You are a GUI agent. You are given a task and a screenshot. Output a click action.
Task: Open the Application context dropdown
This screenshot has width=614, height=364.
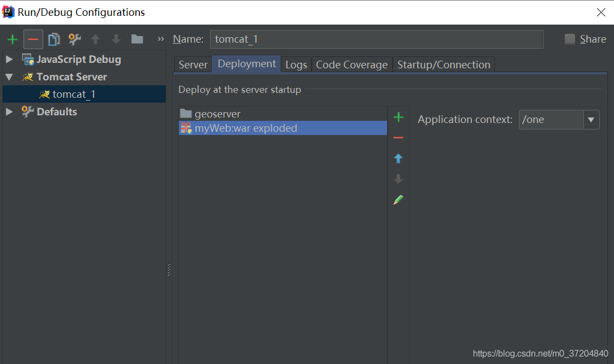pos(591,120)
